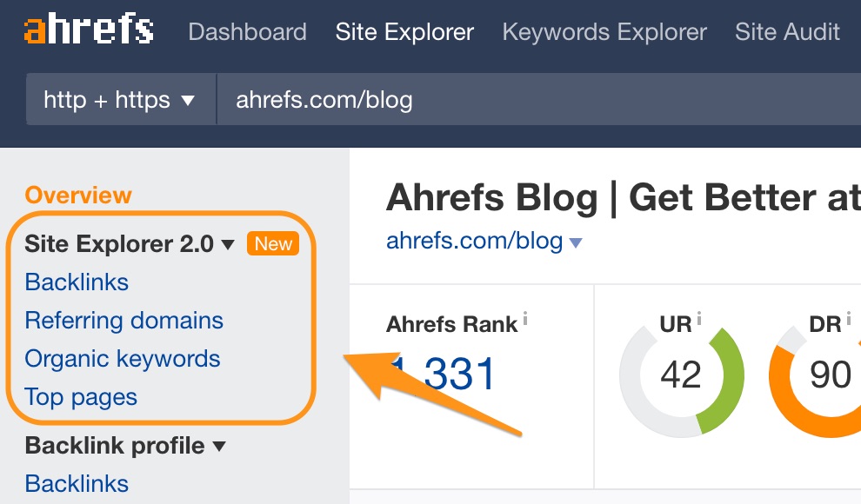Screen dimensions: 861x504
Task: Click the UR info icon
Action: [x=699, y=319]
